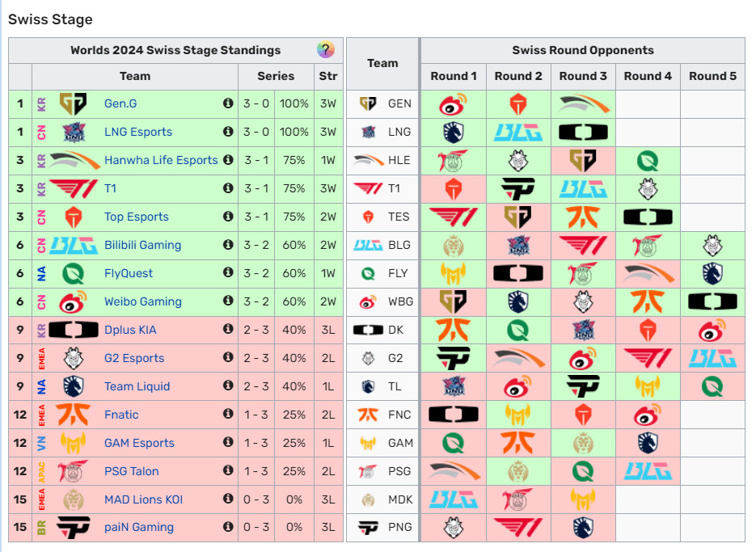Open the Top Esports team link
The width and height of the screenshot is (756, 552).
137,217
